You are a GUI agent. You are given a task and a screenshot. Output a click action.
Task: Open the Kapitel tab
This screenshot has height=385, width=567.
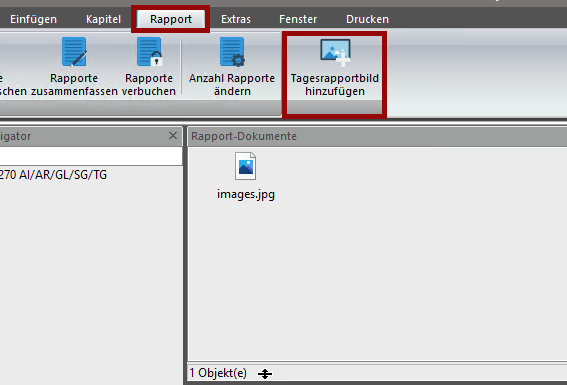[x=103, y=19]
